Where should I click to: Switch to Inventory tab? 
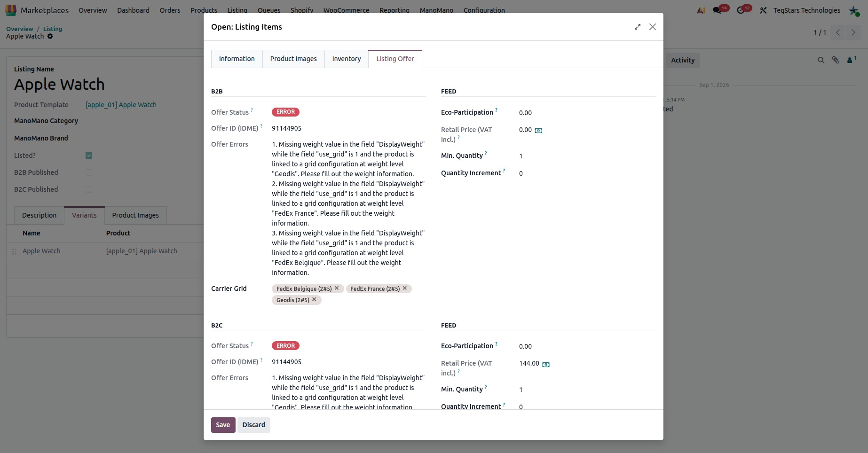tap(347, 59)
